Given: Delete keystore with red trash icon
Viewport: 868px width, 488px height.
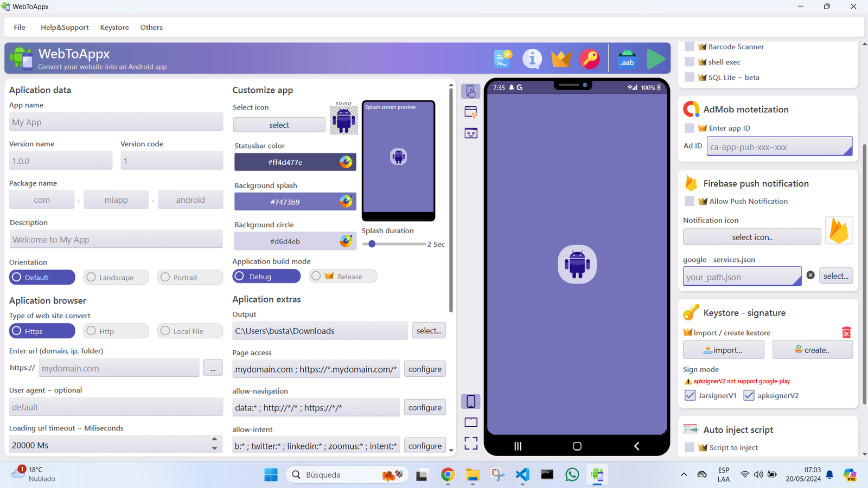Looking at the screenshot, I should tap(846, 332).
